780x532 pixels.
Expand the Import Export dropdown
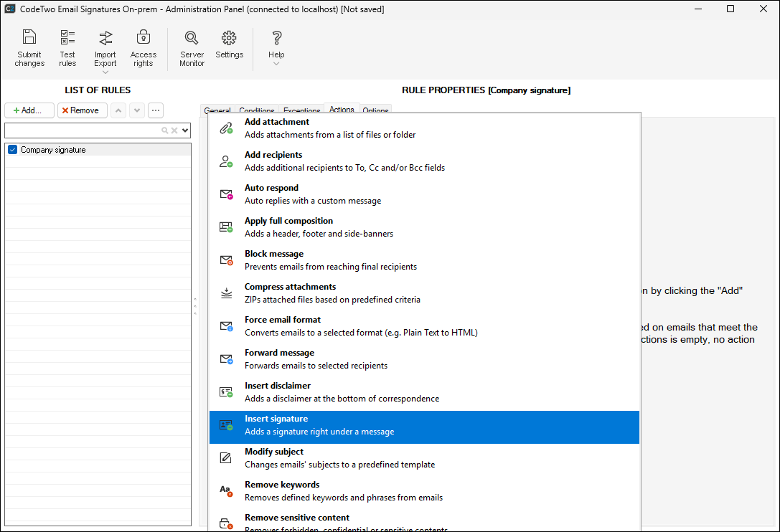pos(105,72)
